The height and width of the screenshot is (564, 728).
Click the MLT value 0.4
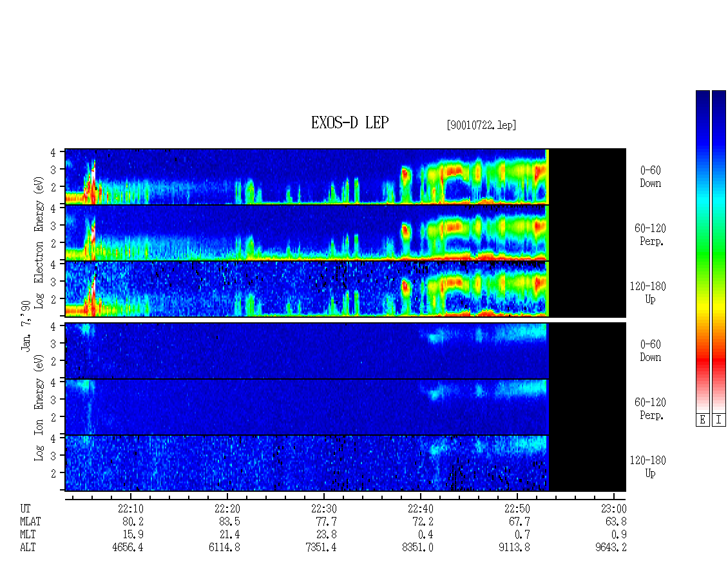click(x=425, y=535)
